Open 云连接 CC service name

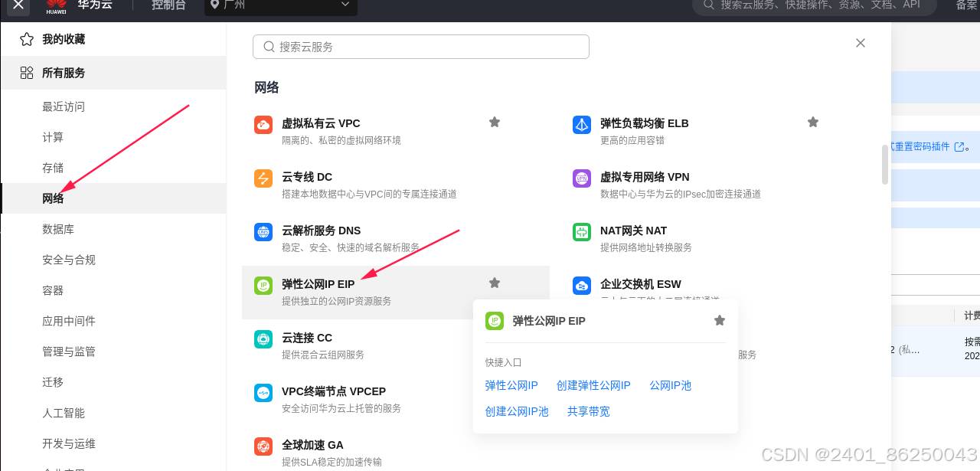coord(307,338)
